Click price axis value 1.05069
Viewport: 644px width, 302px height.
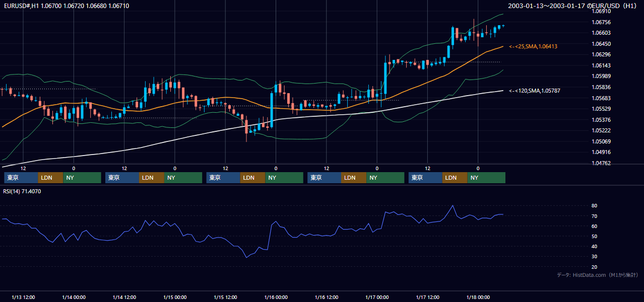coord(601,141)
